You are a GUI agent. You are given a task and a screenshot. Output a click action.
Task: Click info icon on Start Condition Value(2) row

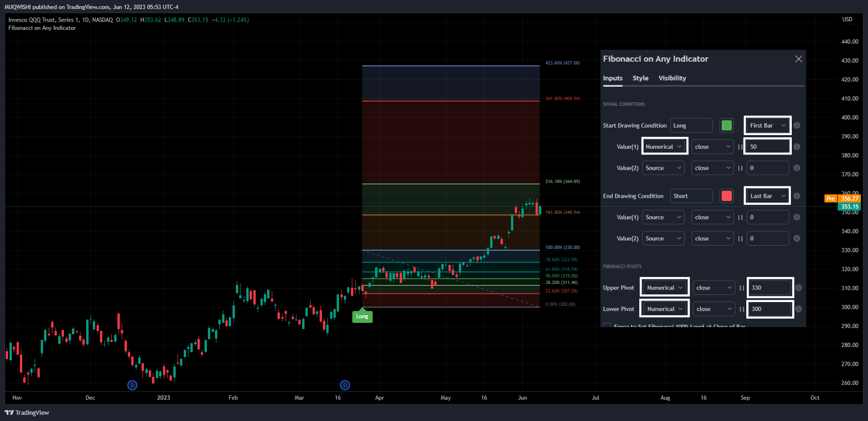coord(796,168)
